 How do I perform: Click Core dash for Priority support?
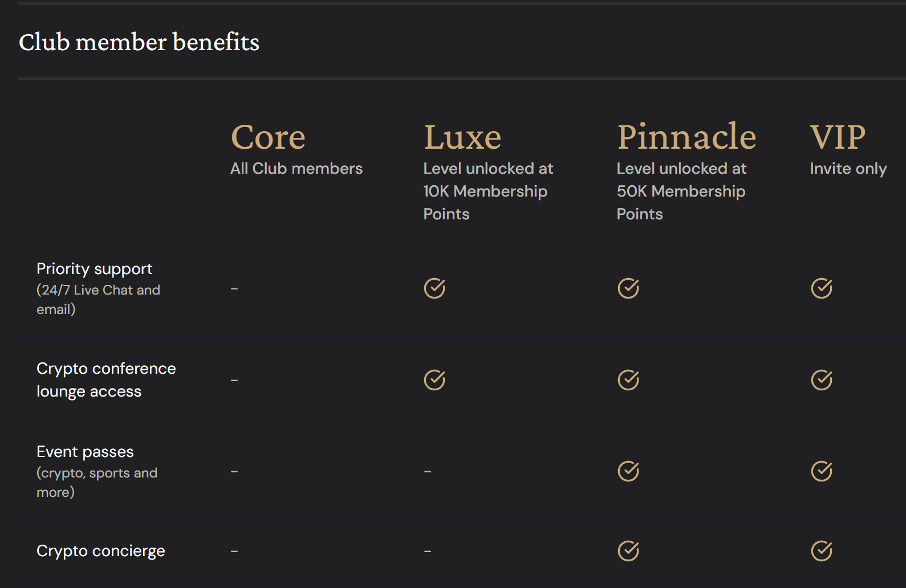click(x=234, y=289)
